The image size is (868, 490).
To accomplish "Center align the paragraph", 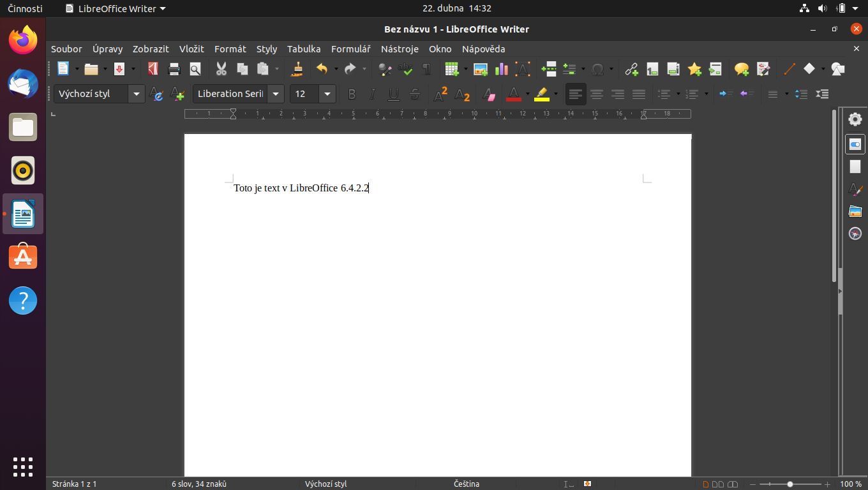I will click(597, 94).
